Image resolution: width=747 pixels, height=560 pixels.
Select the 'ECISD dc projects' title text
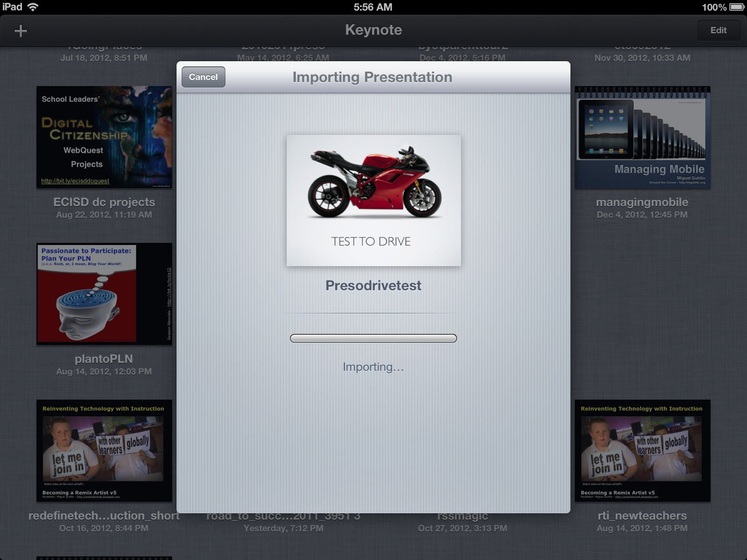[104, 202]
